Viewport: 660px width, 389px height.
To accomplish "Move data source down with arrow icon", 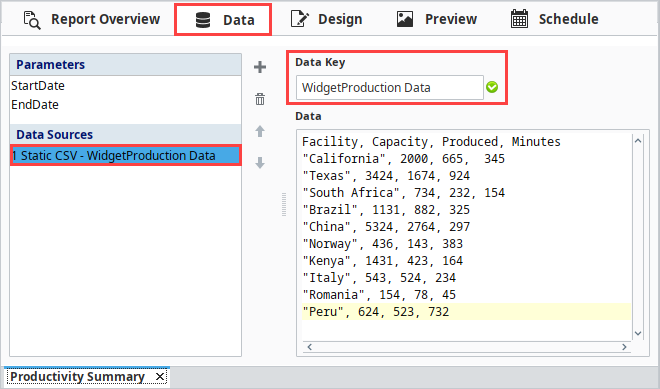I will [260, 163].
